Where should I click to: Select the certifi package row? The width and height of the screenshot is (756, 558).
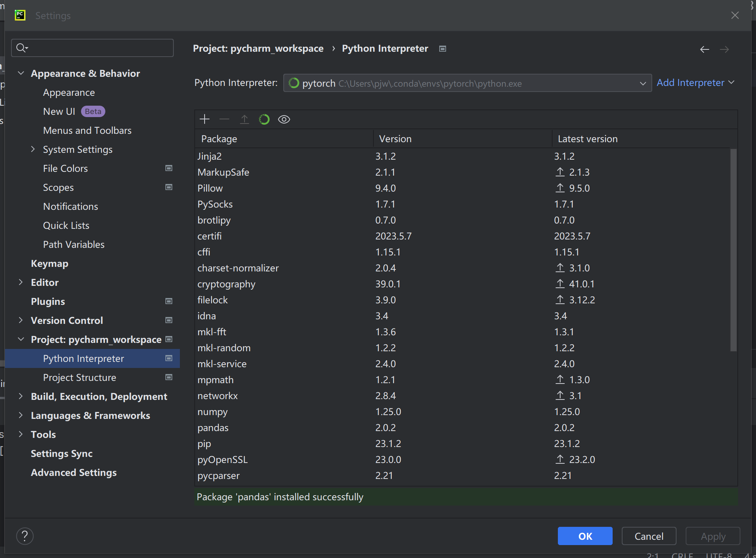point(462,236)
